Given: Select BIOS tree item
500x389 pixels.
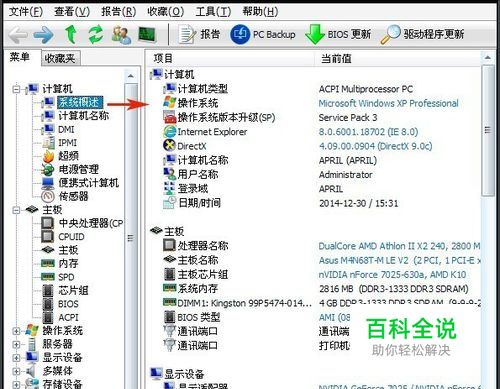Looking at the screenshot, I should [x=68, y=304].
